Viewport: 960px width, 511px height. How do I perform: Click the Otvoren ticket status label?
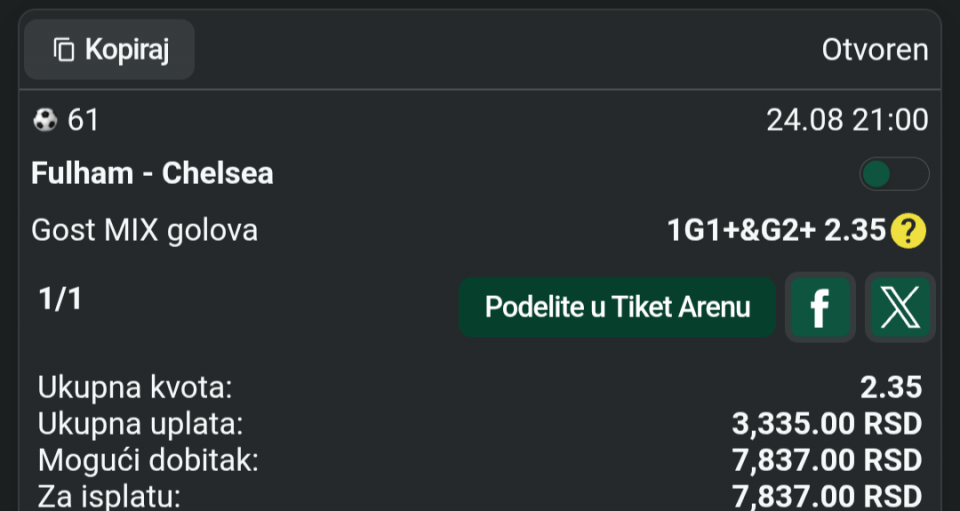click(x=875, y=50)
